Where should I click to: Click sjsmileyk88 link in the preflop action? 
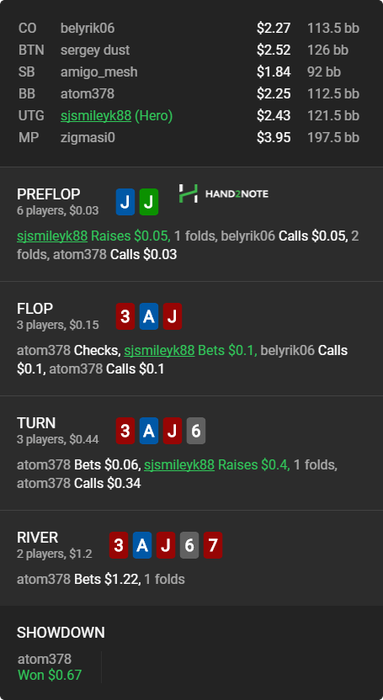pyautogui.click(x=52, y=236)
